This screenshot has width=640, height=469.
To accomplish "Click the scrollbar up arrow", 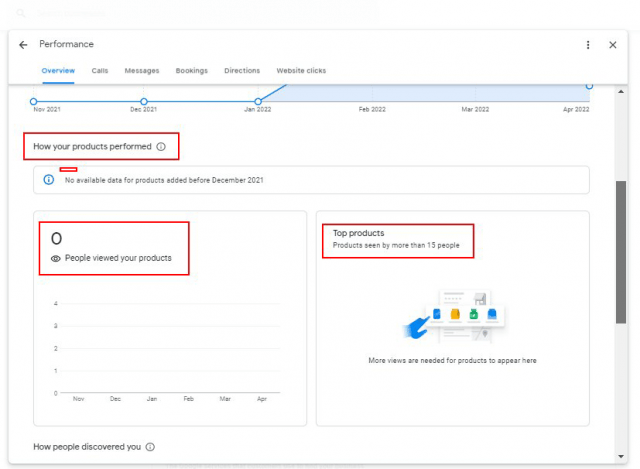I will click(621, 92).
